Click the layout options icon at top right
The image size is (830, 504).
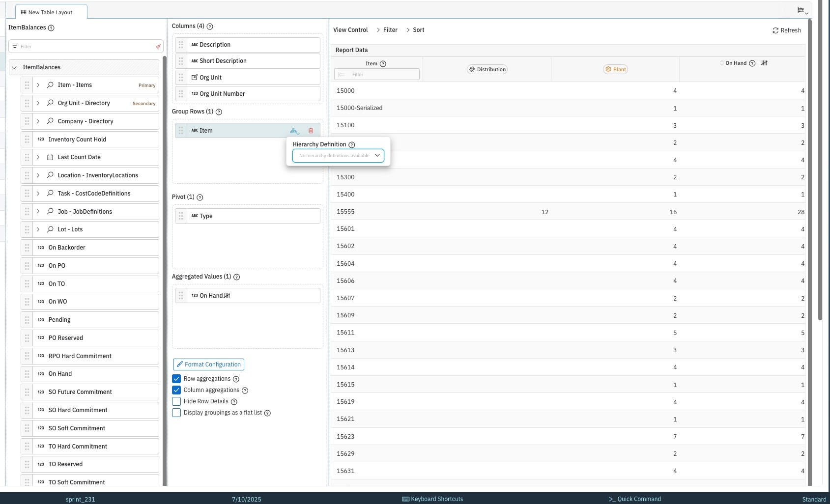click(802, 11)
